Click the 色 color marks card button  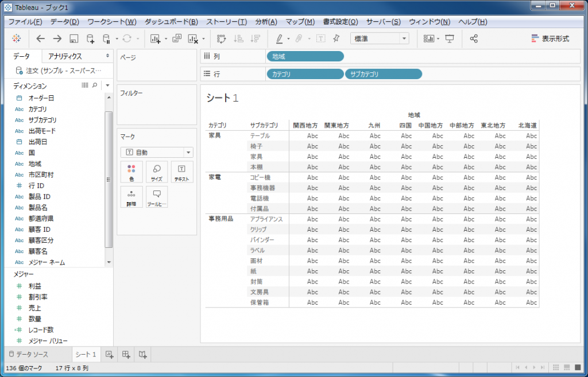pos(131,172)
